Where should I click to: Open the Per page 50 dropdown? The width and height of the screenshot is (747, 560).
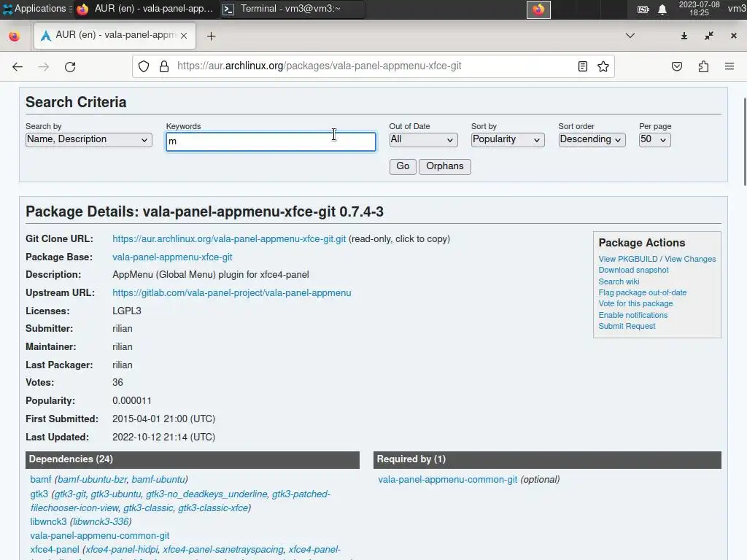(x=654, y=139)
